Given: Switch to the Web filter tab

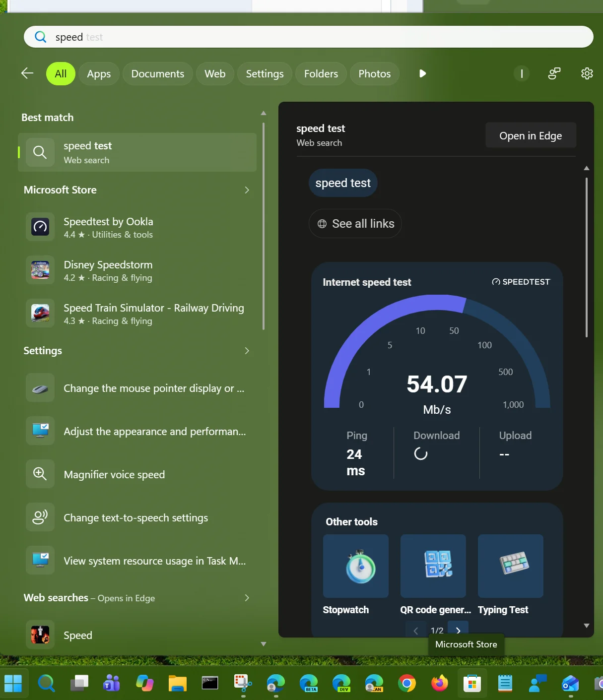Looking at the screenshot, I should [x=215, y=73].
